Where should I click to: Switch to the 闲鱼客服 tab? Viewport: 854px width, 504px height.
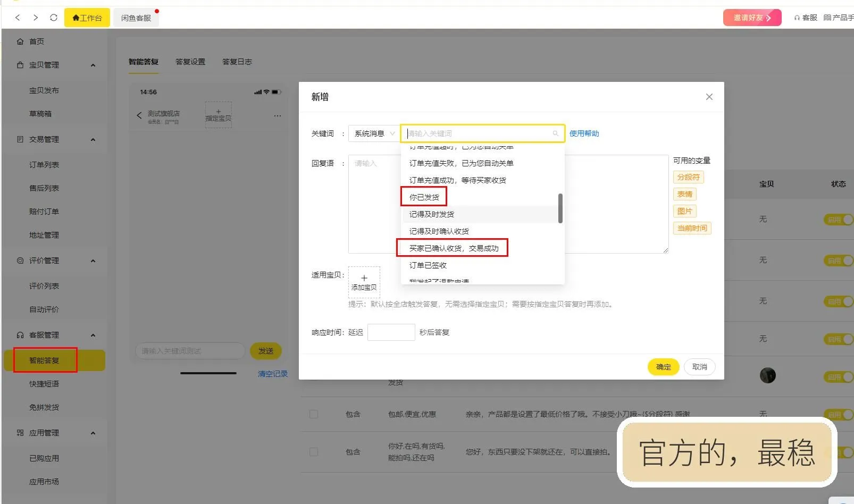136,18
